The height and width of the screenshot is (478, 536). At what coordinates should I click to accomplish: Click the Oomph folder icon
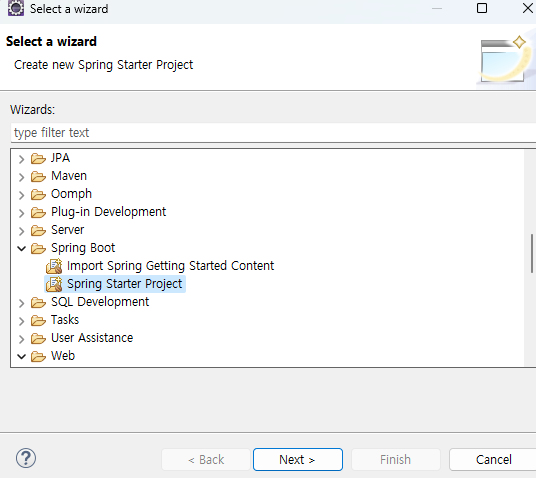pyautogui.click(x=38, y=195)
